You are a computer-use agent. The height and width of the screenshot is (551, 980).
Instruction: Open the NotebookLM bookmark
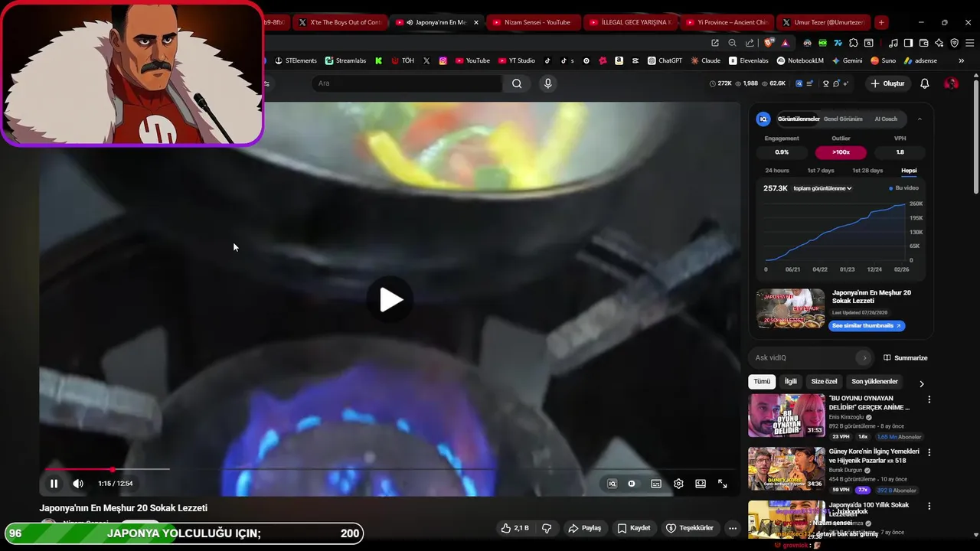802,60
